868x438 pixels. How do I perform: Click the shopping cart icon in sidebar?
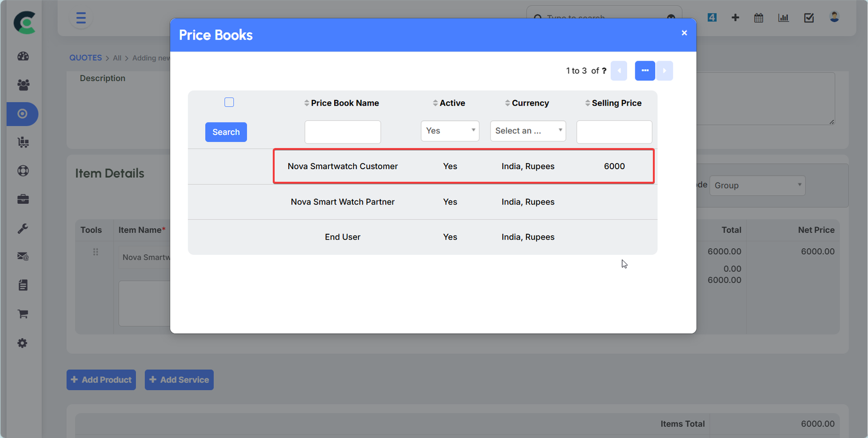pyautogui.click(x=23, y=314)
